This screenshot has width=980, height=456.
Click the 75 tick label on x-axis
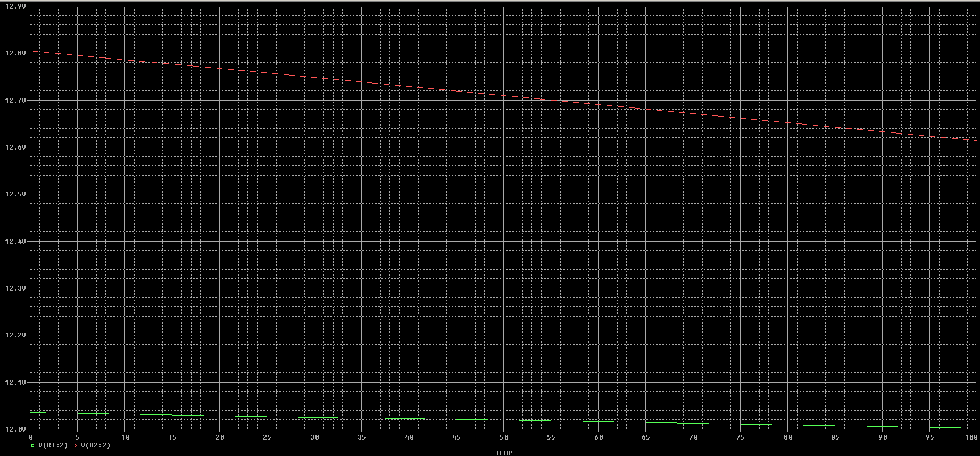[x=741, y=437]
